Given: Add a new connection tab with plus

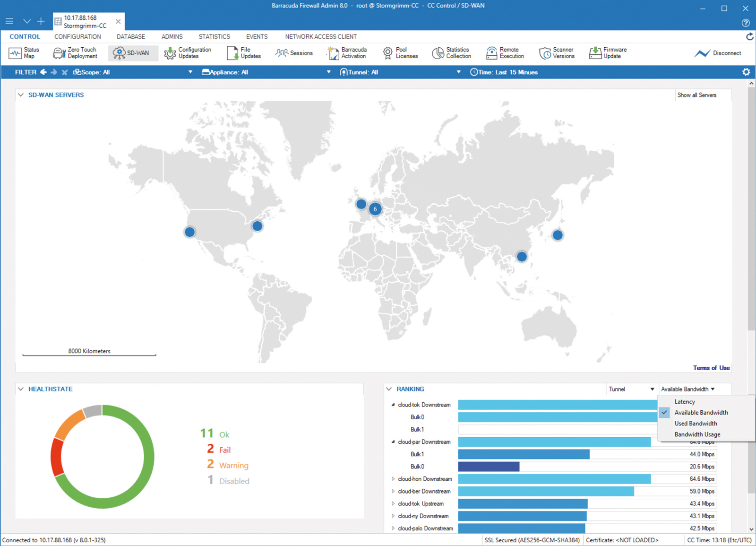Looking at the screenshot, I should [x=41, y=21].
